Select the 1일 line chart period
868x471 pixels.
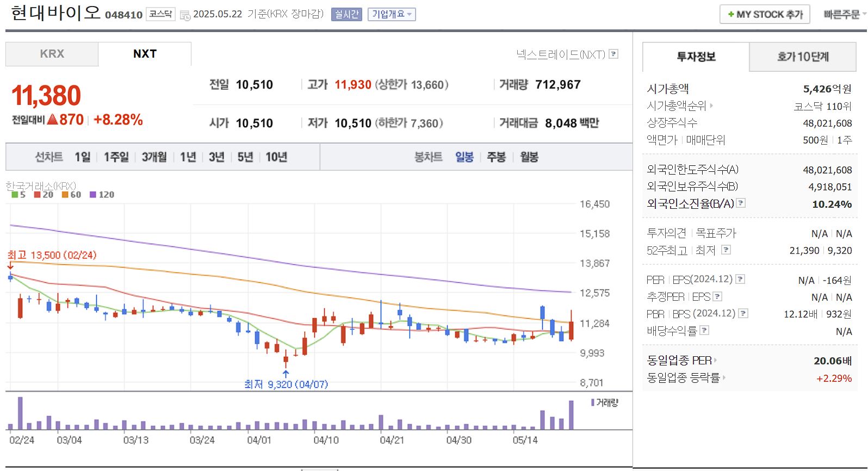tap(83, 157)
